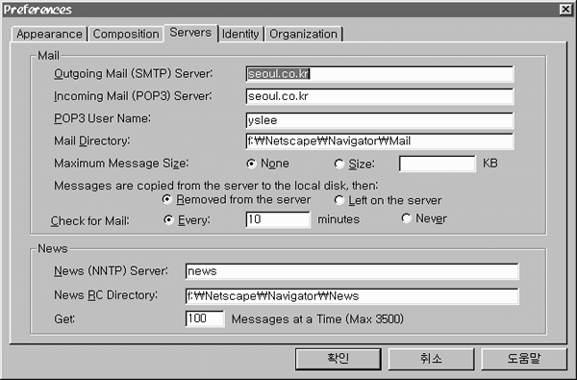
Task: Switch to the Appearance tab
Action: 49,34
